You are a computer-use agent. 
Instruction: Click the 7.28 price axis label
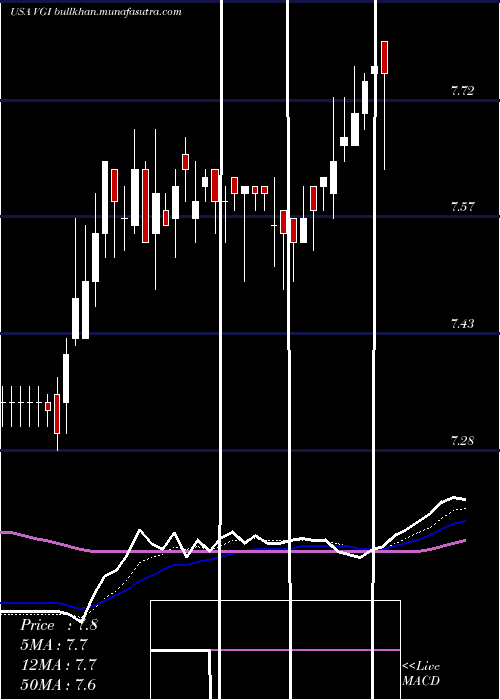[462, 441]
